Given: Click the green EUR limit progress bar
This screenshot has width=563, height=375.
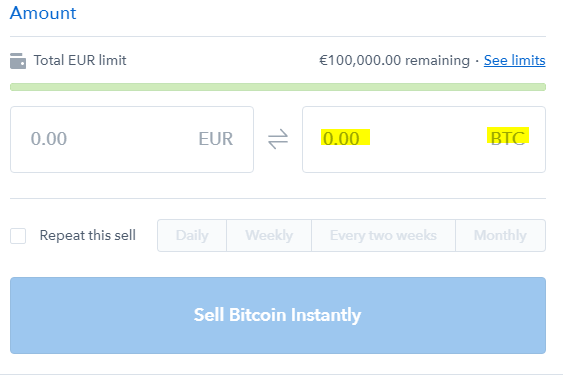Looking at the screenshot, I should pyautogui.click(x=278, y=87).
